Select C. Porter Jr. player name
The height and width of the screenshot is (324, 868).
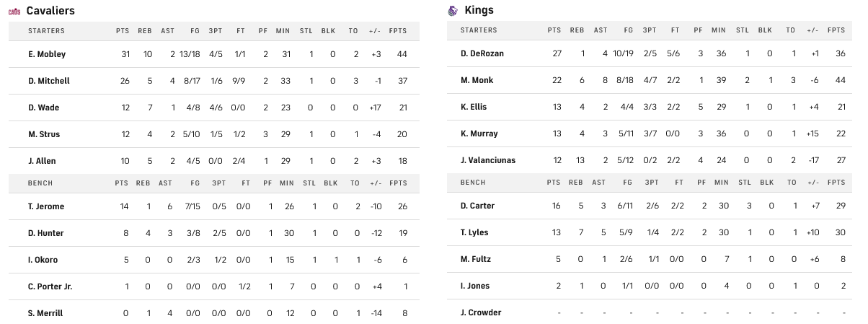[50, 286]
